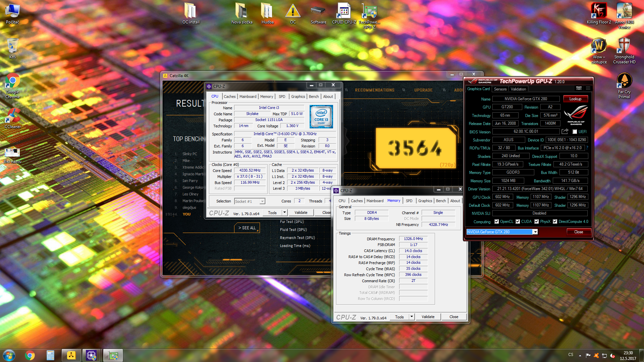The image size is (644, 362).
Task: Click the red Close button in GPU-Z
Action: click(579, 232)
